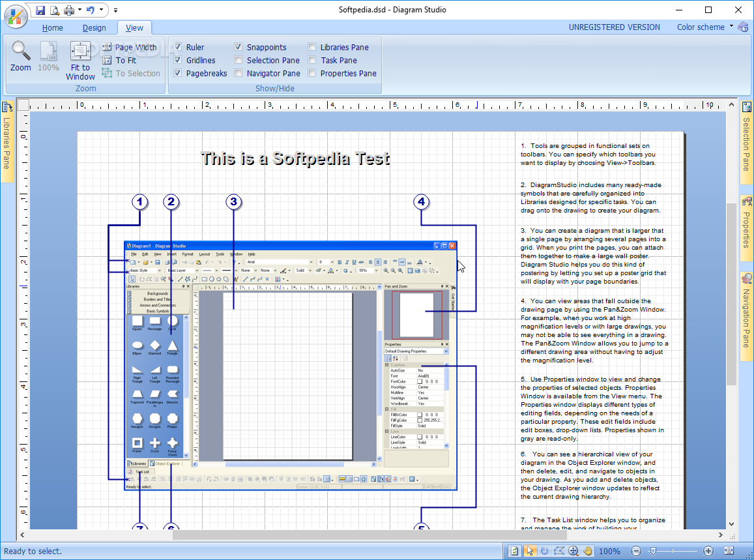Enable the Libraries Pane checkbox in the ribbon

pyautogui.click(x=312, y=47)
